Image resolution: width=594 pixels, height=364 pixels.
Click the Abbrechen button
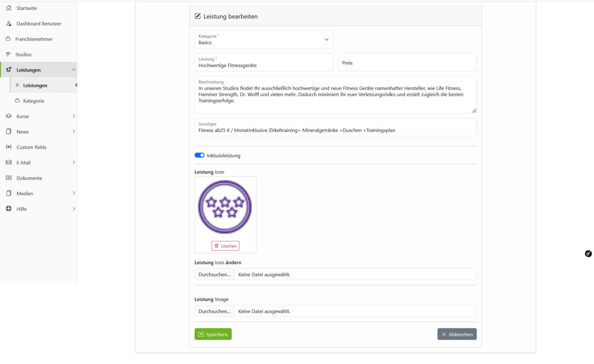click(x=457, y=334)
